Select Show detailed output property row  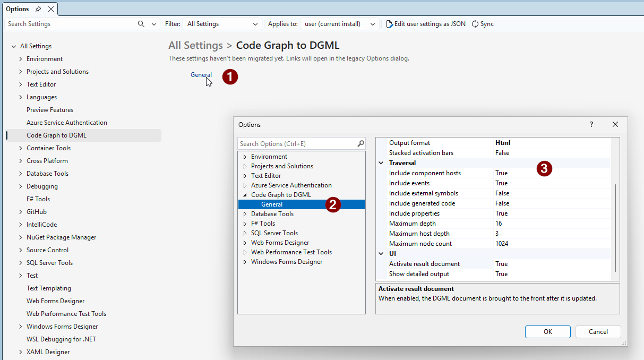[x=494, y=274]
